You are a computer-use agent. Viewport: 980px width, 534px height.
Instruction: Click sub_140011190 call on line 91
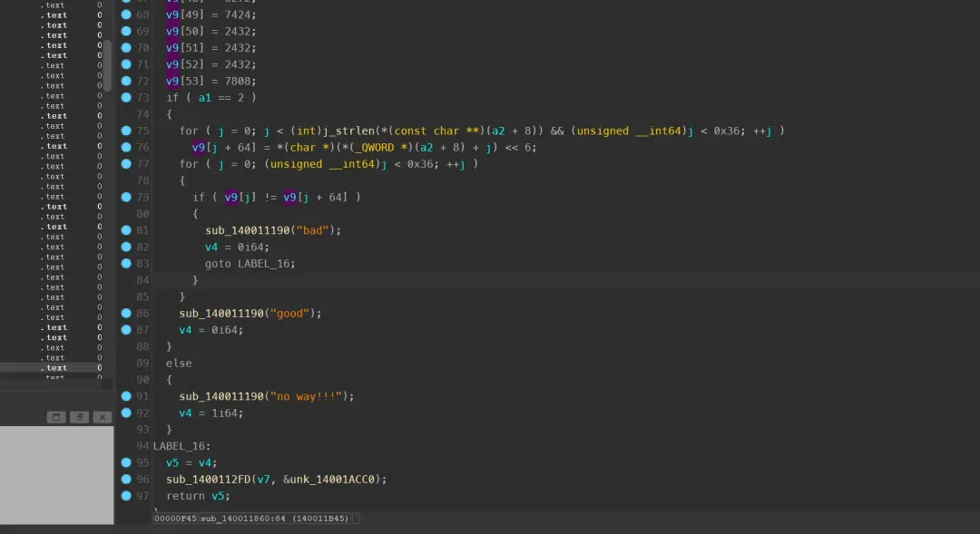pos(221,396)
